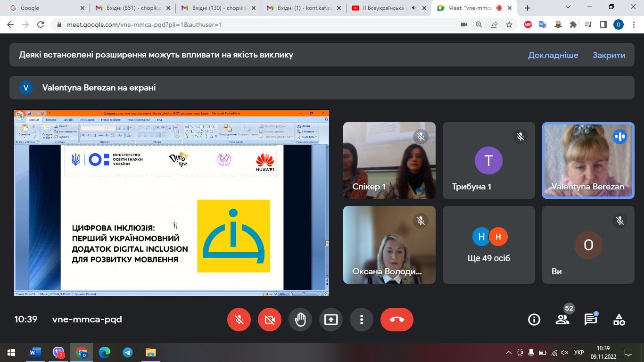The width and height of the screenshot is (644, 362).
Task: Open the present screen option
Action: point(331,320)
